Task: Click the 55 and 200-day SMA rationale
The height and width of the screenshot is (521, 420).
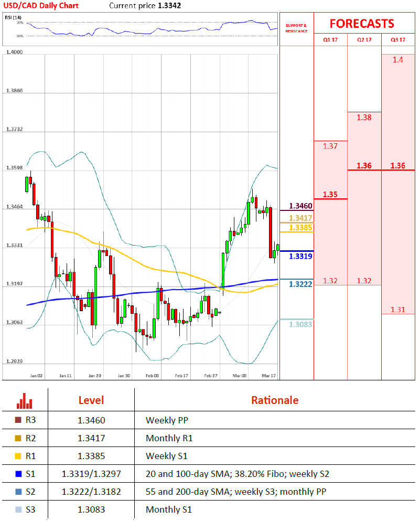Action: tap(236, 492)
